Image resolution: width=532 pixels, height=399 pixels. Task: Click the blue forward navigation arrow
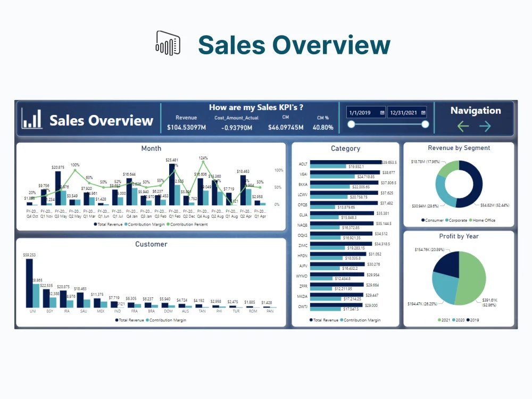(486, 126)
